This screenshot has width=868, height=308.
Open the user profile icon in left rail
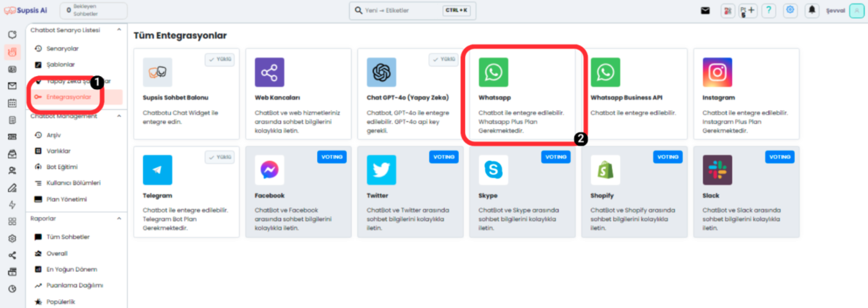pyautogui.click(x=12, y=171)
